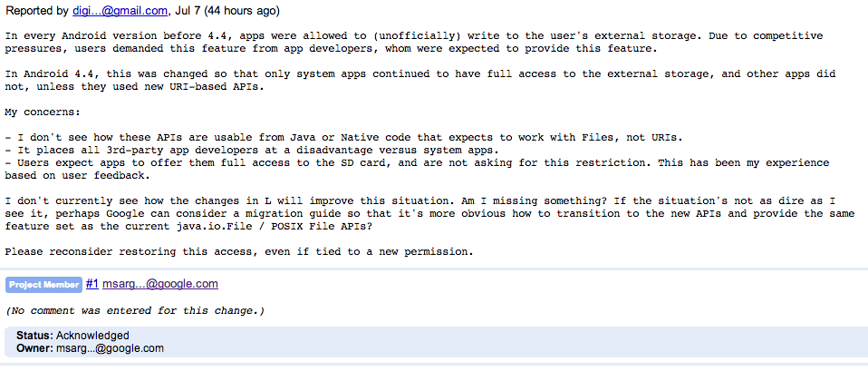Click the paragraph starting "In Android 4.4"

point(420,81)
